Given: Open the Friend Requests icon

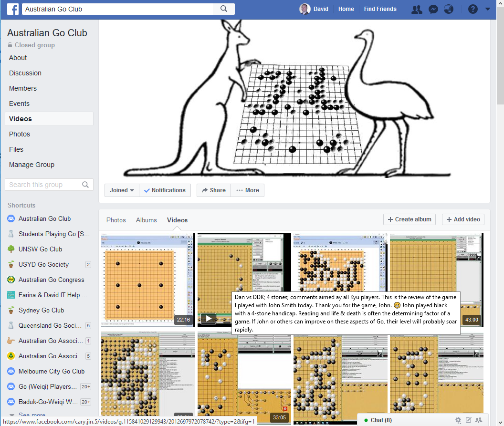Looking at the screenshot, I should pyautogui.click(x=417, y=10).
